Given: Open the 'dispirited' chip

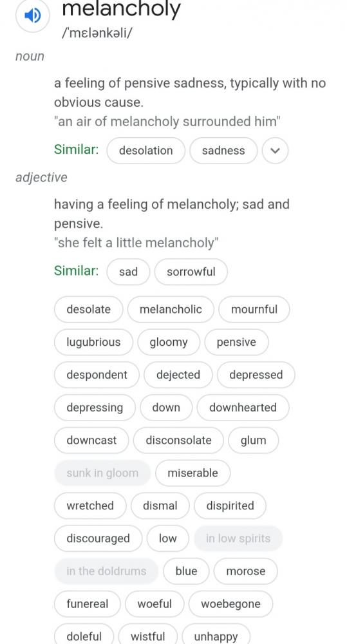Looking at the screenshot, I should pos(230,506).
